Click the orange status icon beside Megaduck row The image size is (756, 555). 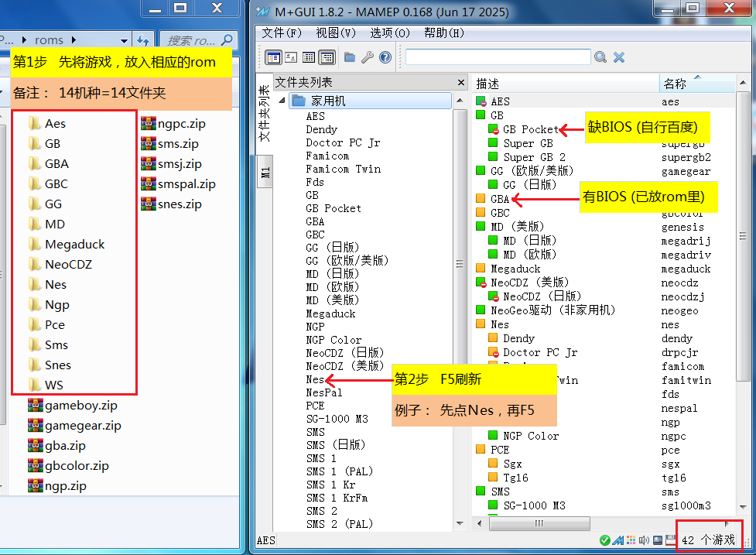(481, 268)
